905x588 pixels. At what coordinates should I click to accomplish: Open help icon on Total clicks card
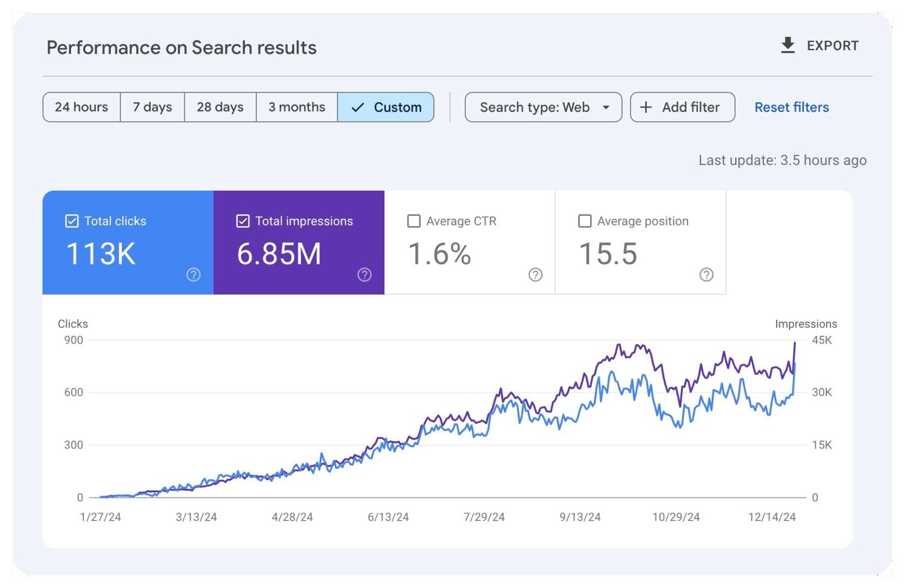[x=193, y=275]
